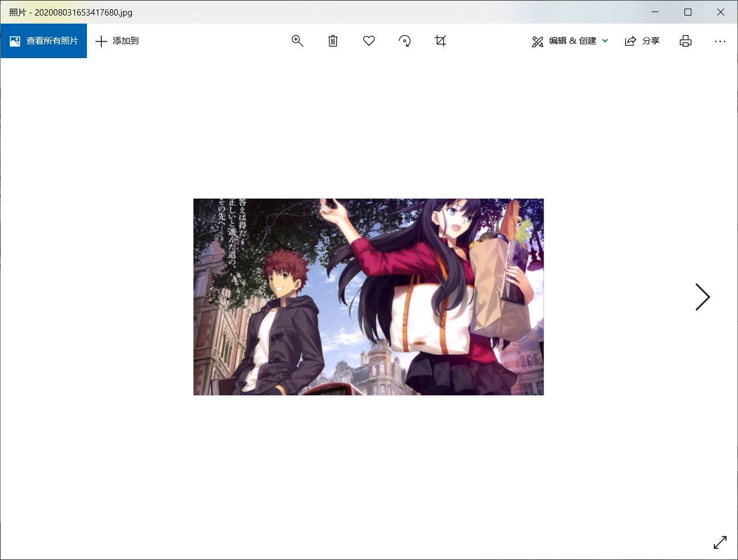Screen dimensions: 738x560
Task: Go to the next photo arrow
Action: [702, 297]
